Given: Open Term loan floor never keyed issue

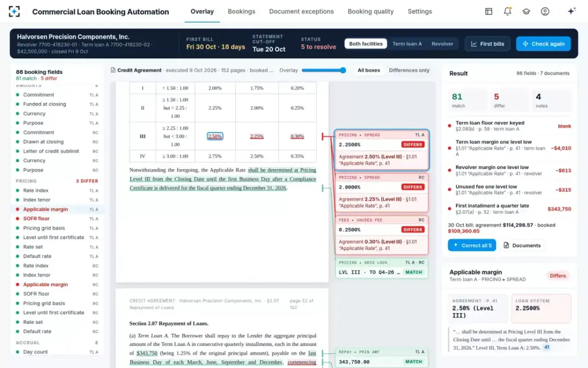Looking at the screenshot, I should pos(510,126).
